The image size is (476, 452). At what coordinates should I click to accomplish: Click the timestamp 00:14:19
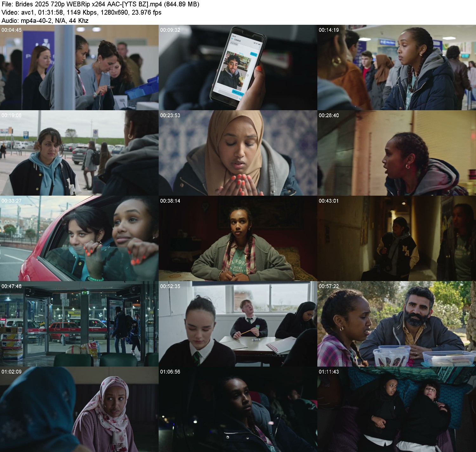[329, 30]
